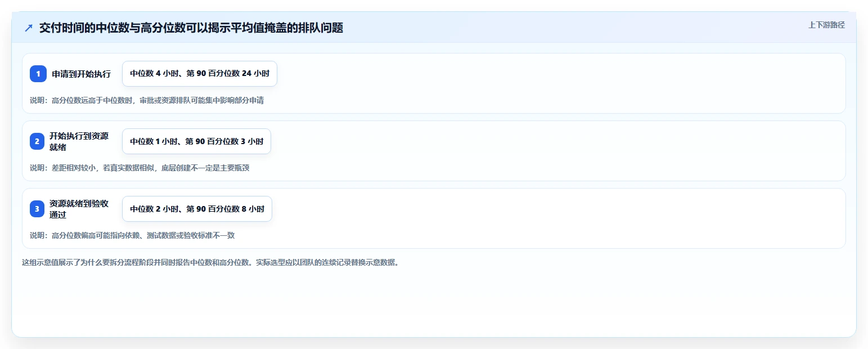Click the 中位数 2 小时 value chip
Screen dimensions: 868x349
click(x=197, y=209)
